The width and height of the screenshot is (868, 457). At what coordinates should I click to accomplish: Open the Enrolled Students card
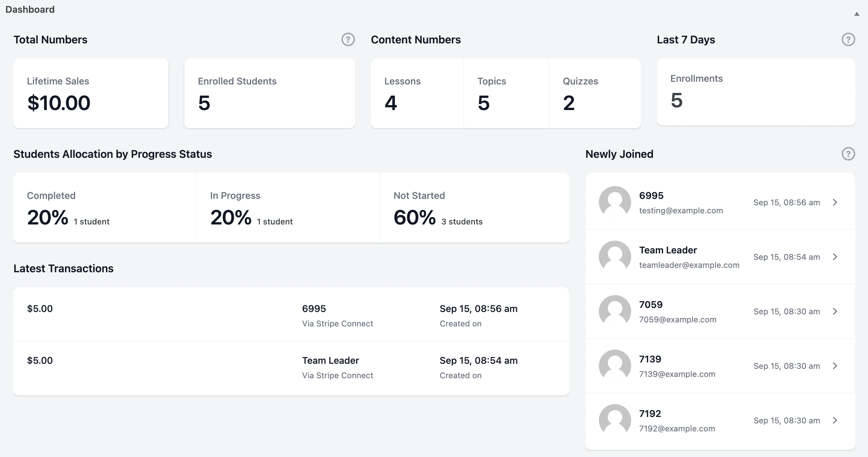[269, 93]
